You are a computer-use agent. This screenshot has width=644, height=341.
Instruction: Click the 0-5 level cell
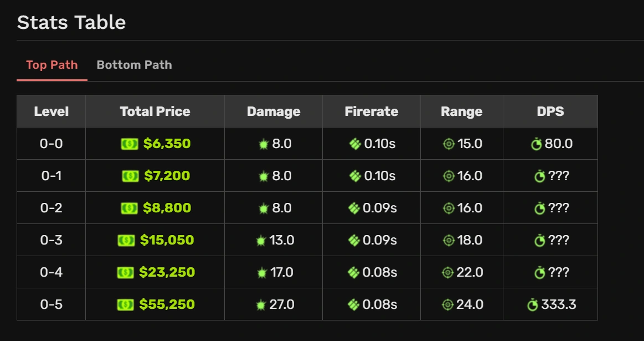point(51,305)
